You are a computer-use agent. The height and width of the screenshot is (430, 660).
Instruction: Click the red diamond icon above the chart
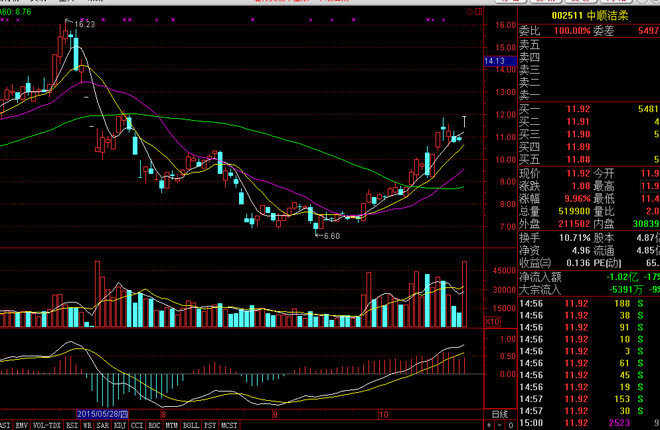pyautogui.click(x=470, y=12)
